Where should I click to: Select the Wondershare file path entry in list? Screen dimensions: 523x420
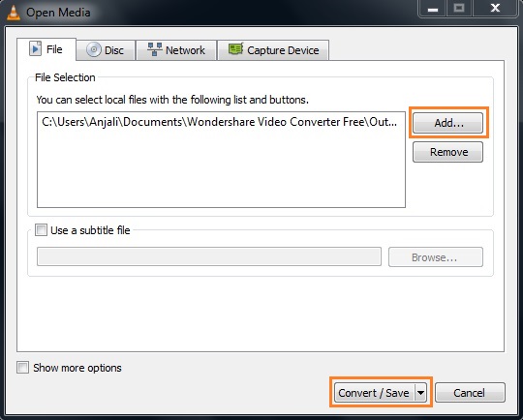click(221, 122)
